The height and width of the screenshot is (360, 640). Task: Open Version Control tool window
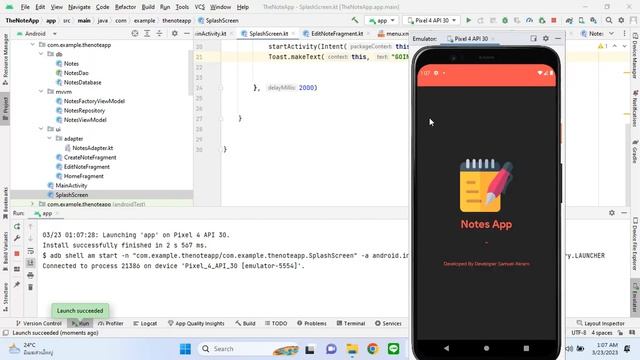point(38,323)
